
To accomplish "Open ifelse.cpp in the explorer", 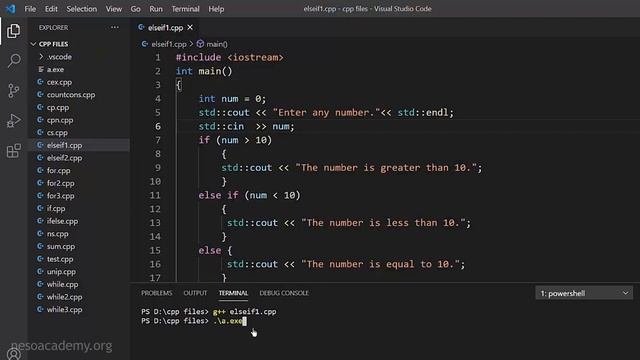I will 62,221.
